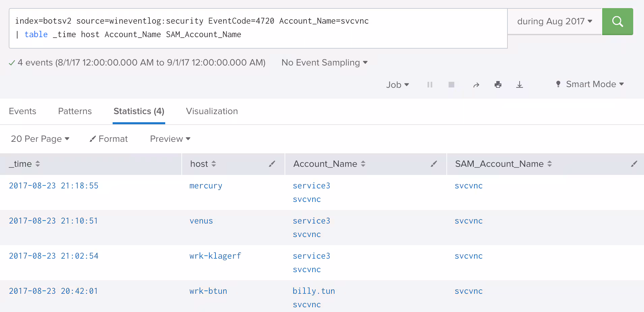The image size is (644, 312).
Task: Edit SAM_Account_Name column format pencil icon
Action: pyautogui.click(x=634, y=164)
